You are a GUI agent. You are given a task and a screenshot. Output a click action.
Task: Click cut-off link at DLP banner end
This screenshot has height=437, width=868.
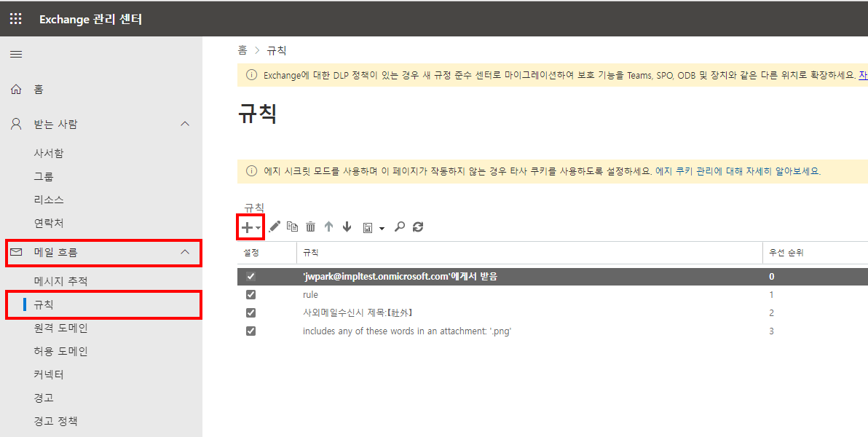coord(863,75)
